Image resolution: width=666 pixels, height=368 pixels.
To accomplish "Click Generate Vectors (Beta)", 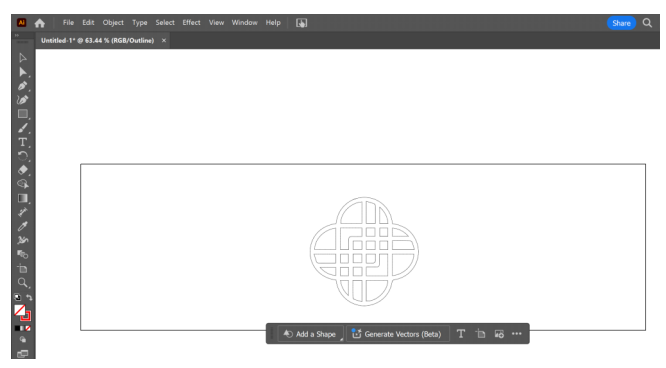I will coord(398,334).
